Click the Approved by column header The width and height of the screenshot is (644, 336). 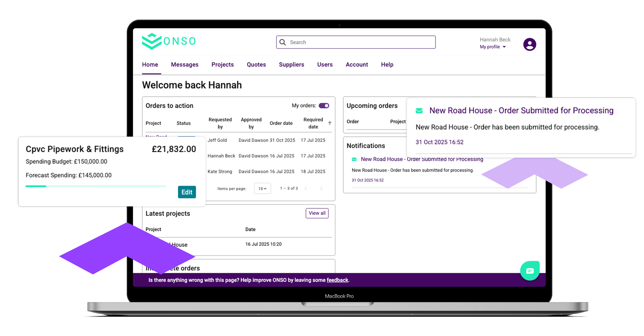[x=251, y=123]
